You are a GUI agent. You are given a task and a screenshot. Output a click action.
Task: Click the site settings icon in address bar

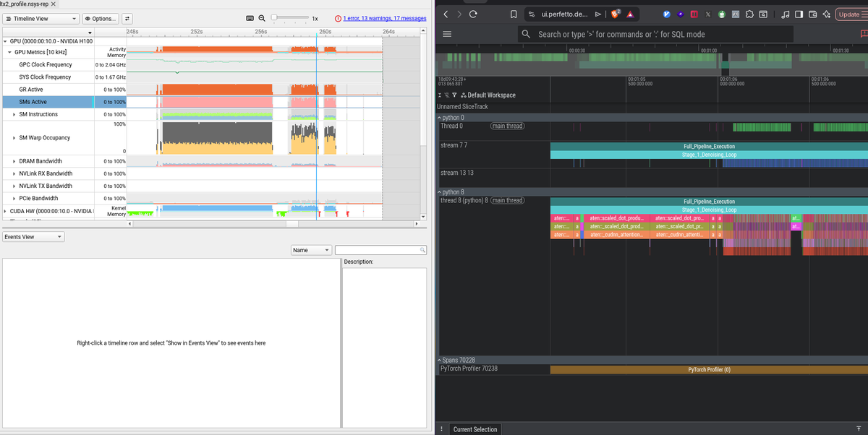(532, 14)
